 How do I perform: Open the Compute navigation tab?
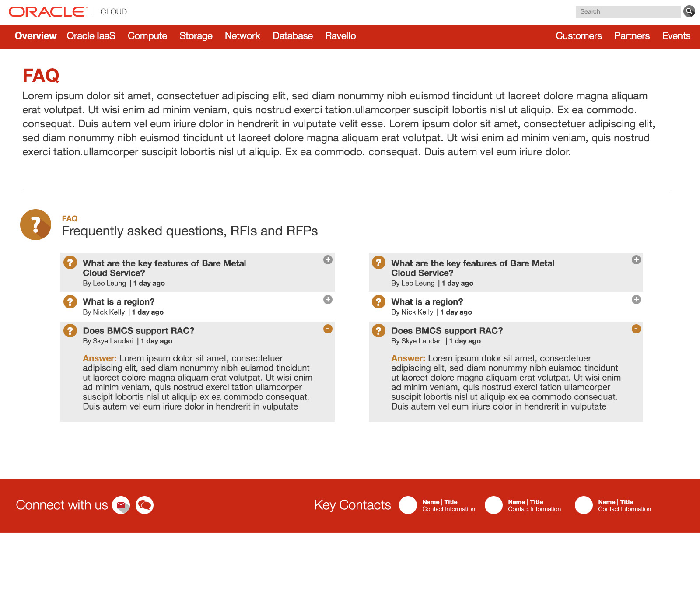pos(147,36)
